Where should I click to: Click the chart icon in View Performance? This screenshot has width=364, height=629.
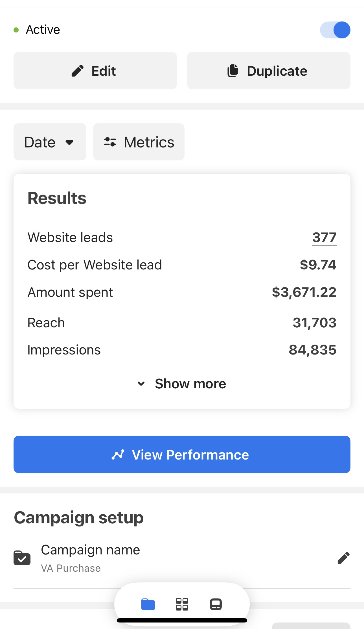[x=118, y=455]
